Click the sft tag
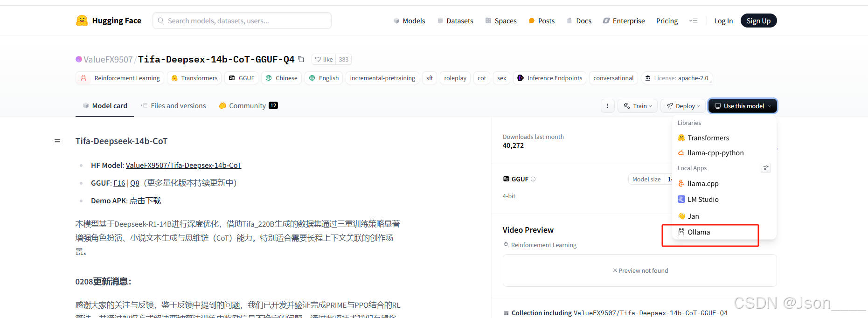This screenshot has width=868, height=318. point(430,78)
